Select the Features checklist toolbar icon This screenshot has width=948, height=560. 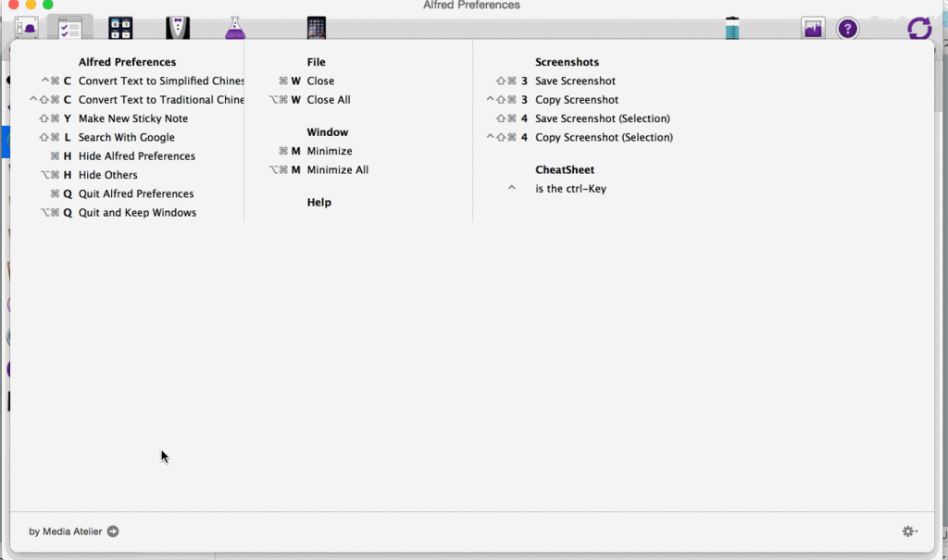[x=70, y=28]
